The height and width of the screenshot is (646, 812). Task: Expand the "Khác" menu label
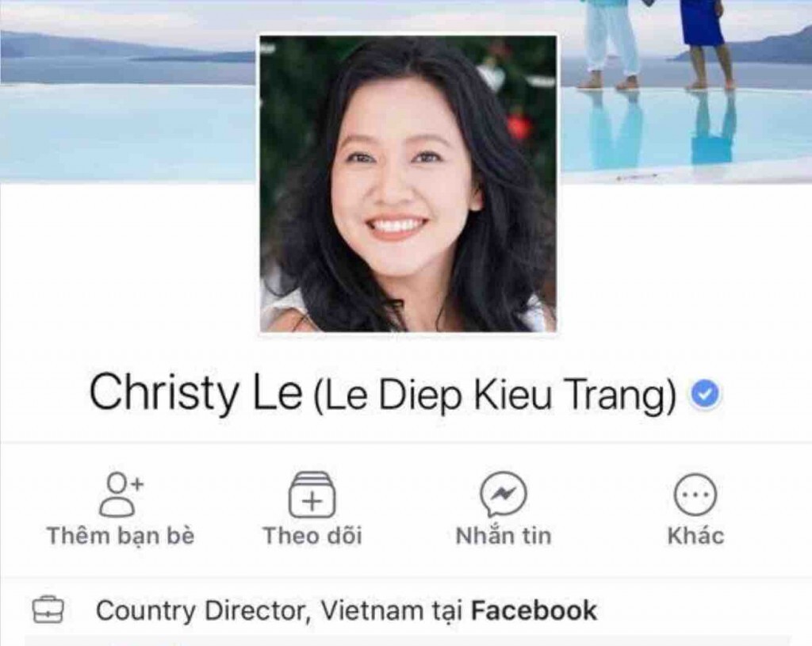[x=695, y=536]
